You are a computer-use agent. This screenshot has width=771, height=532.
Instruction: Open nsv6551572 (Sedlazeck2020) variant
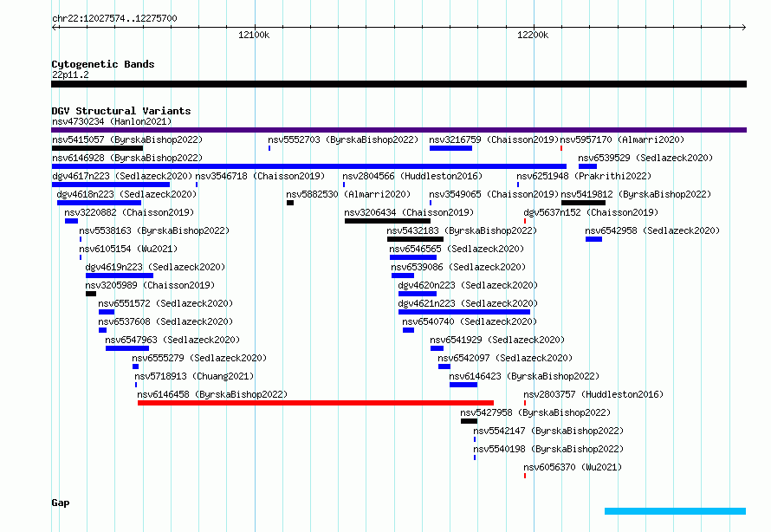pyautogui.click(x=165, y=303)
